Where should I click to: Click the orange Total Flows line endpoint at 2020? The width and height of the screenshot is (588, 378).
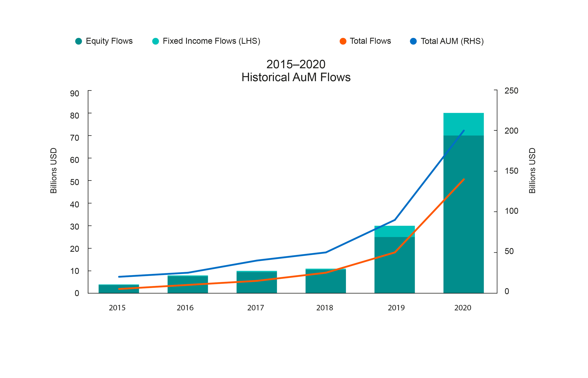[x=464, y=180]
